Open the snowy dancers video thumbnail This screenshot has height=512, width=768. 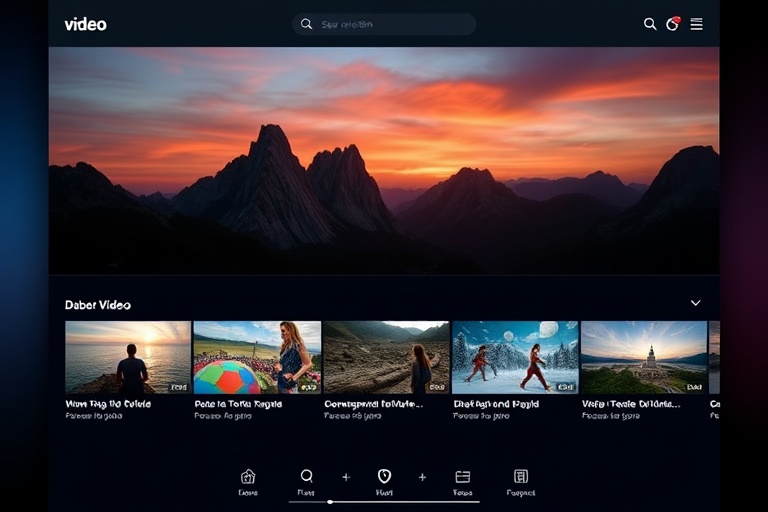(515, 357)
